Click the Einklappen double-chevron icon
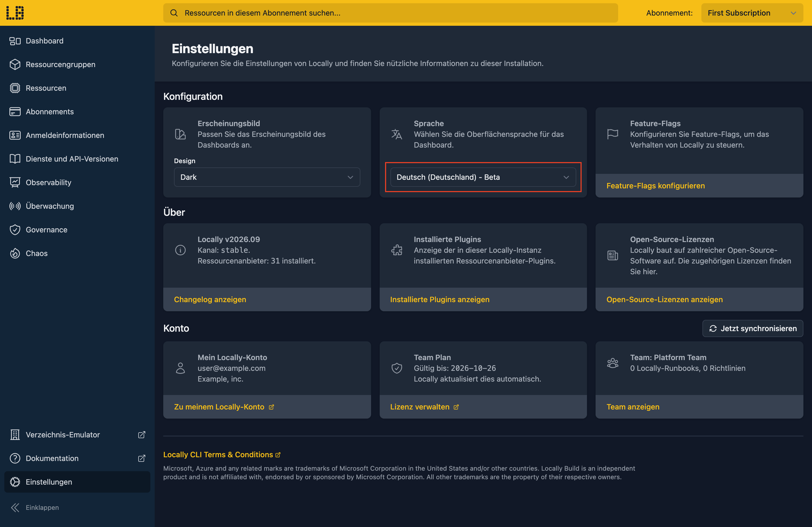812x527 pixels. pos(15,508)
